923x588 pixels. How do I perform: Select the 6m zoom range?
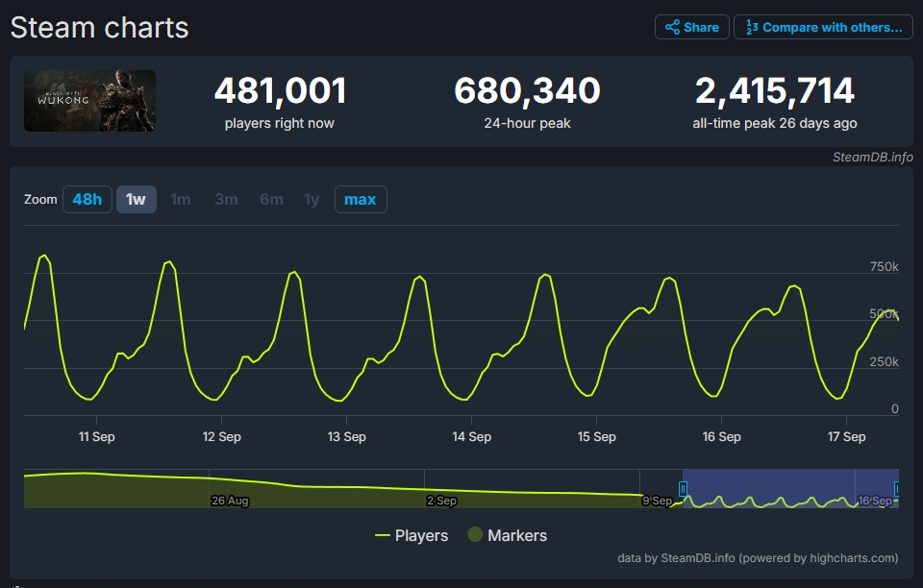click(x=271, y=199)
